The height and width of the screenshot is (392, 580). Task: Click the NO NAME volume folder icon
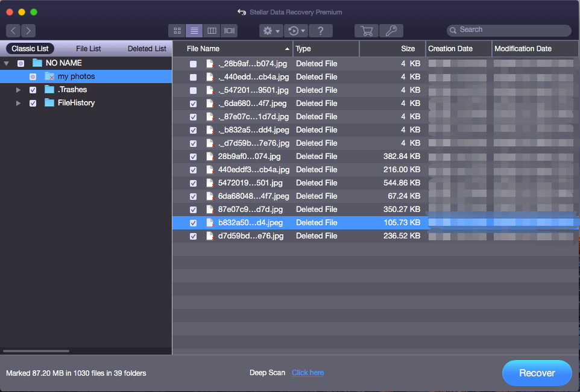point(37,63)
